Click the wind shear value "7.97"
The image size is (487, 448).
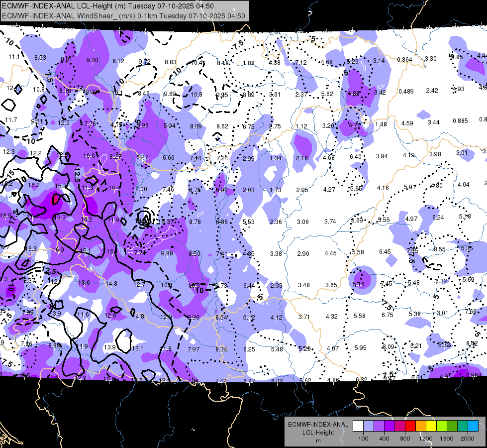point(194,349)
